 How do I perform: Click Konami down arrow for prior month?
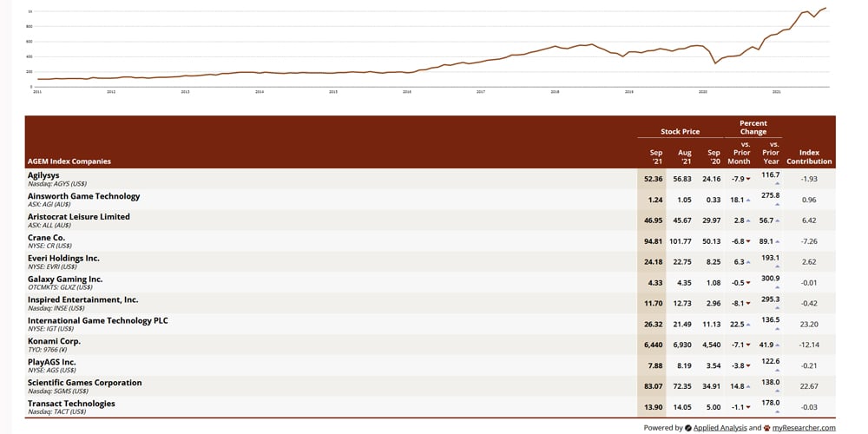(x=748, y=345)
